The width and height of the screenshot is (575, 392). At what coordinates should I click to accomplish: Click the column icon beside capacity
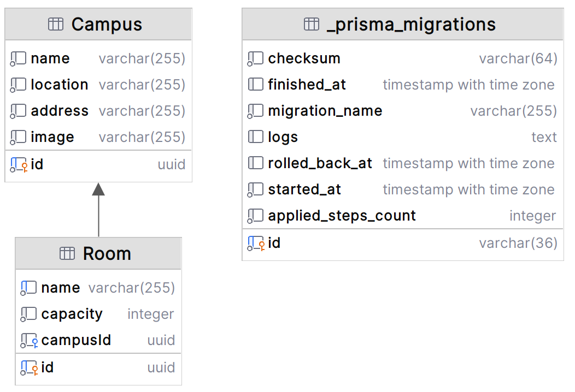pos(29,314)
